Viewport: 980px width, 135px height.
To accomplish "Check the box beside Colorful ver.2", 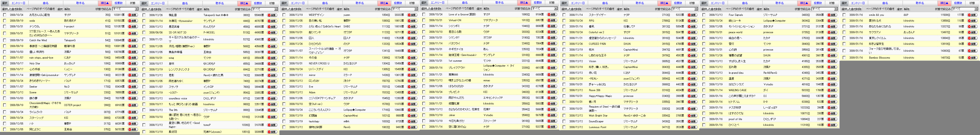I will tap(564, 33).
